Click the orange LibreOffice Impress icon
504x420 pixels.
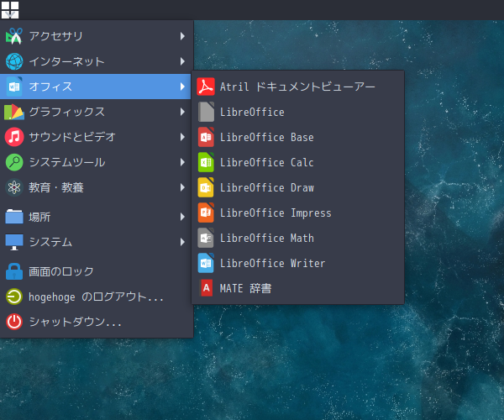pos(206,213)
